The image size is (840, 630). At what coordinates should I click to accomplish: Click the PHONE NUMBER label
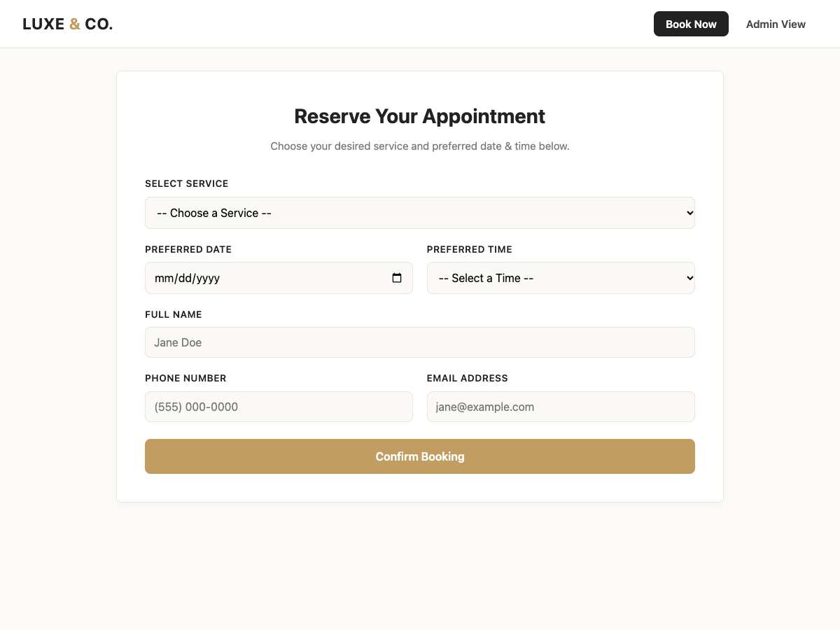tap(185, 378)
